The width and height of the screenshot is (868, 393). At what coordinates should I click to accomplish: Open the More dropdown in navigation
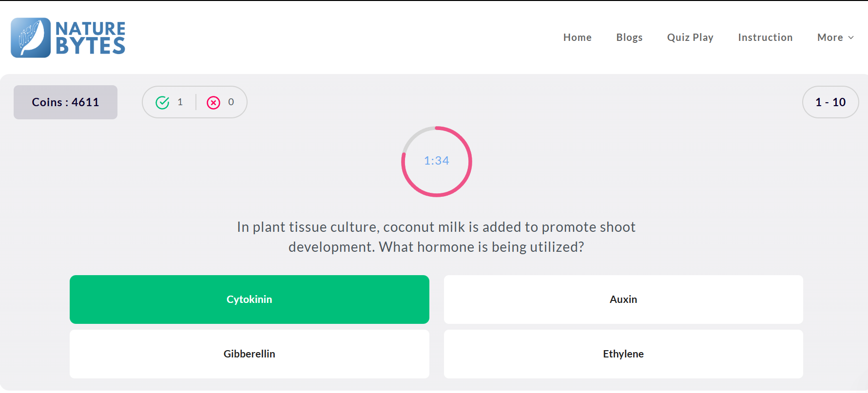click(835, 37)
